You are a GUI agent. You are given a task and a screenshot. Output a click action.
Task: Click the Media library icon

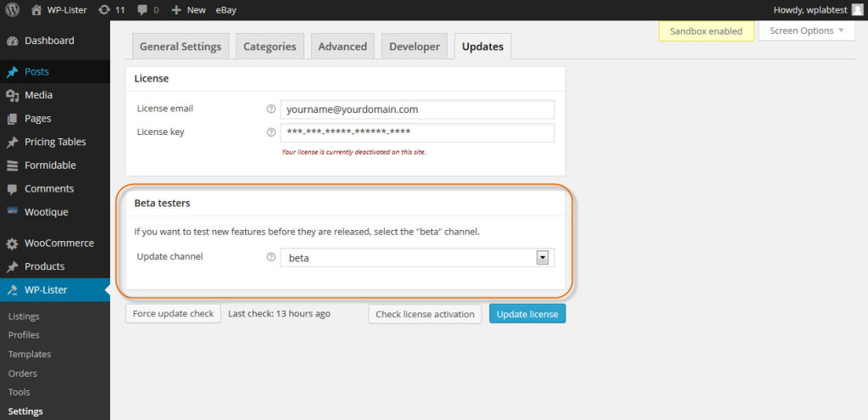12,95
